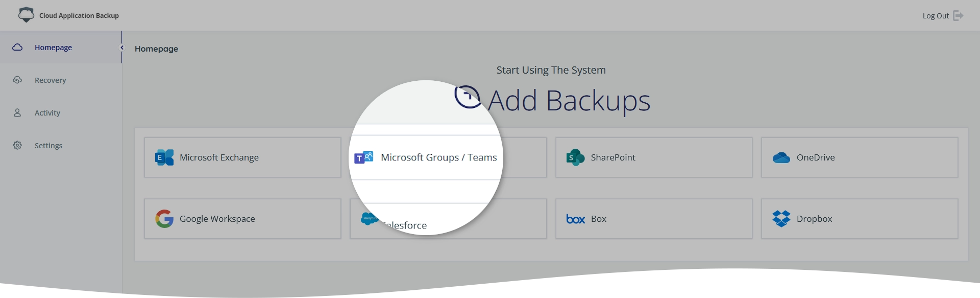Screen dimensions: 980x298
Task: Add a Dropbox backup
Action: (x=860, y=219)
